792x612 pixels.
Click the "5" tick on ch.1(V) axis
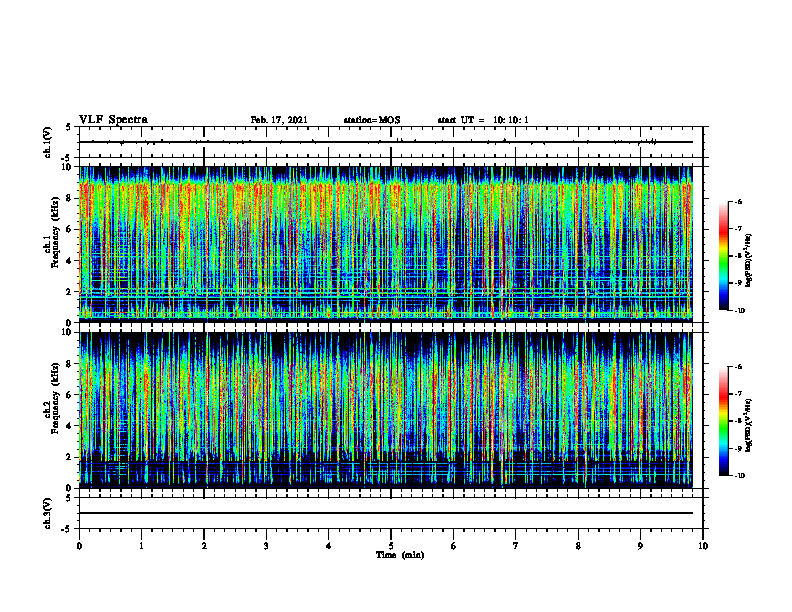(69, 127)
